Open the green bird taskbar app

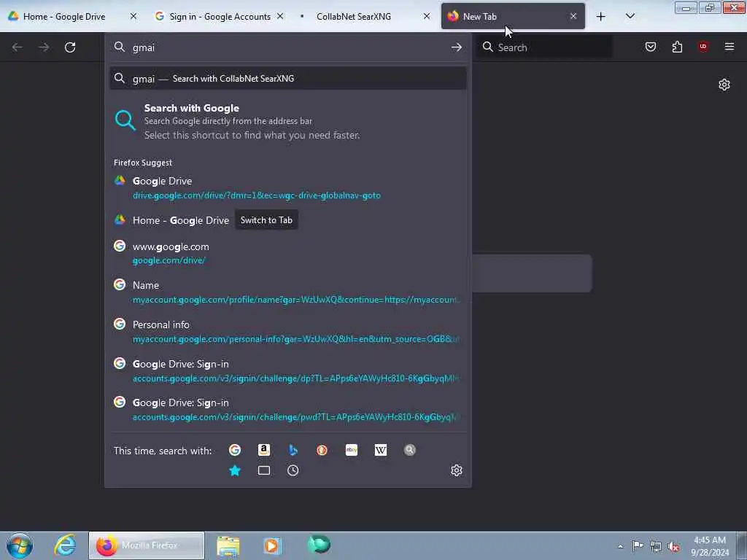click(319, 545)
